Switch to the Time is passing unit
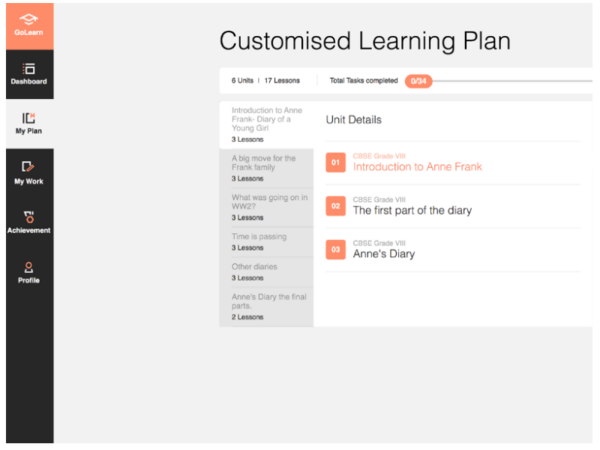This screenshot has width=600, height=450. pos(266,241)
